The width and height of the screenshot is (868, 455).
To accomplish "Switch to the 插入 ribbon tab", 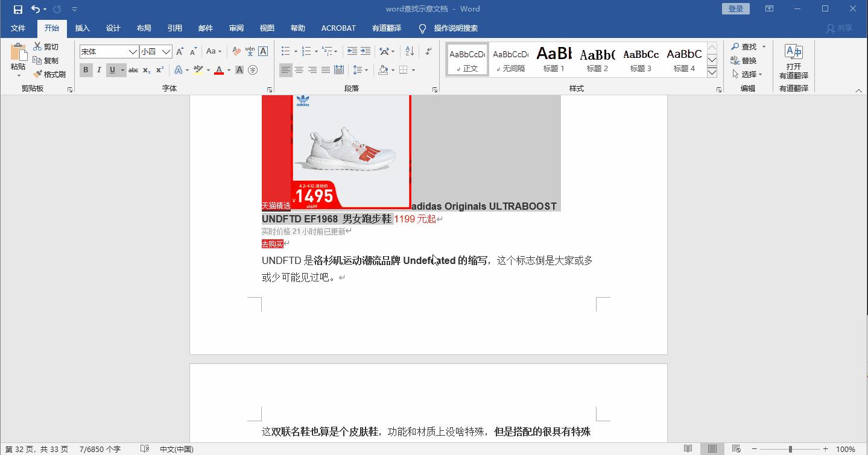I will (x=82, y=28).
